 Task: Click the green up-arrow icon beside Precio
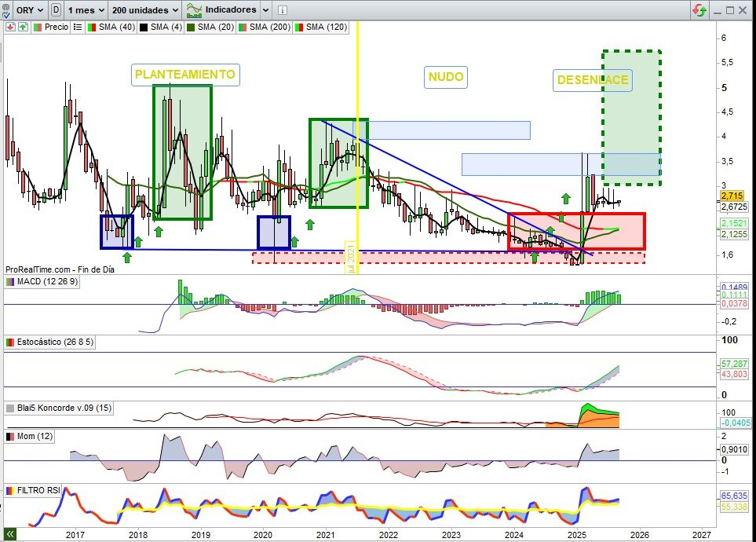click(23, 27)
